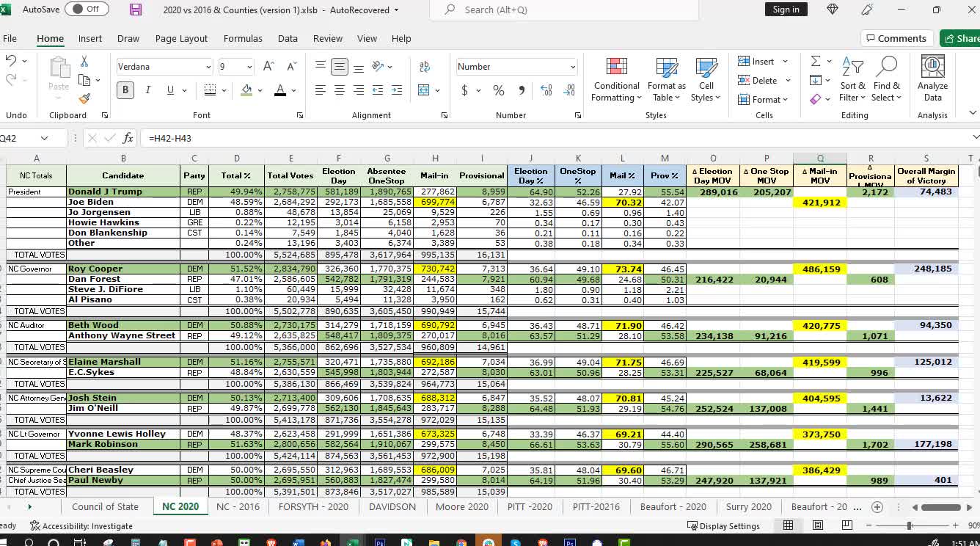Toggle Underline formatting
Image resolution: width=980 pixels, height=546 pixels.
(171, 90)
